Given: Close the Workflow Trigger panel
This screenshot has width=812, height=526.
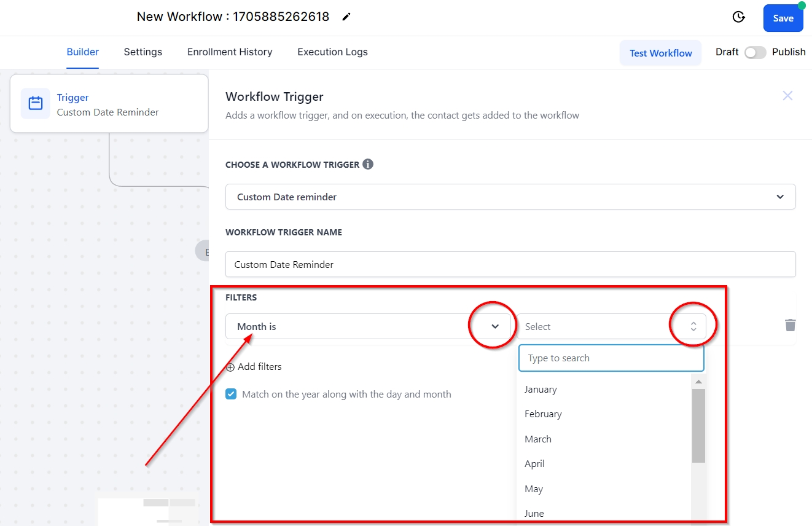Looking at the screenshot, I should coord(787,96).
